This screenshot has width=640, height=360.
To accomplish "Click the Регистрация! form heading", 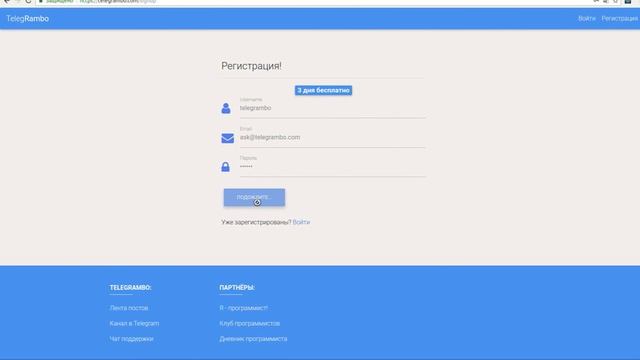I will (x=251, y=66).
